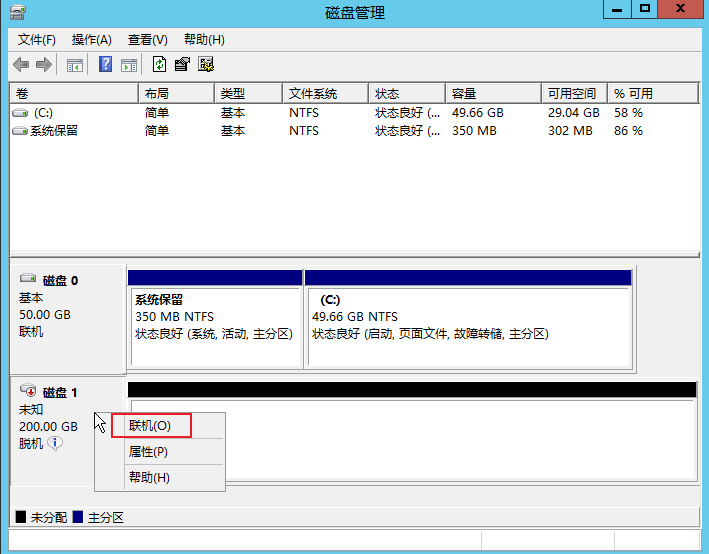Click the 49.66 GB capacity cell
The width and height of the screenshot is (709, 554).
point(477,113)
